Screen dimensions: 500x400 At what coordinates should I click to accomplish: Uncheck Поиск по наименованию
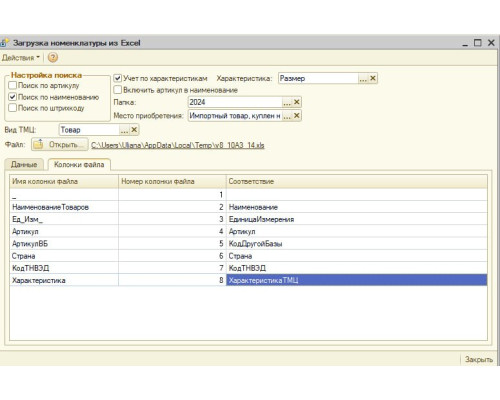[x=13, y=97]
